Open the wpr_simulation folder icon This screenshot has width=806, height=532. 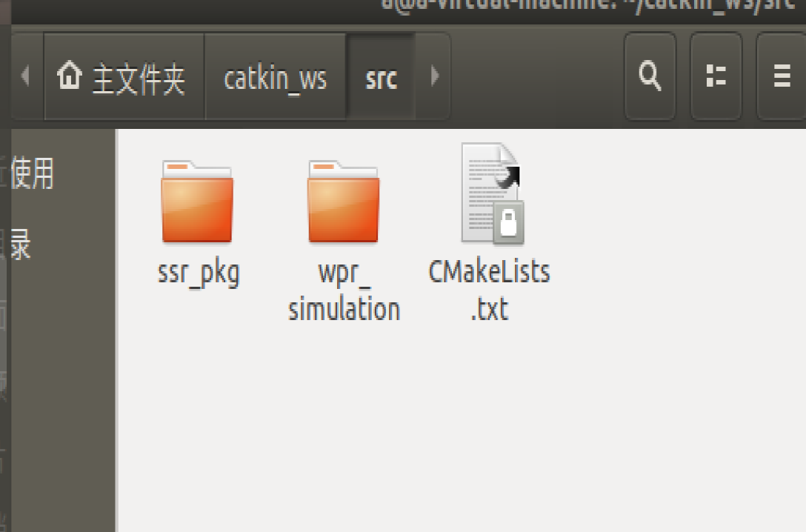pos(344,202)
